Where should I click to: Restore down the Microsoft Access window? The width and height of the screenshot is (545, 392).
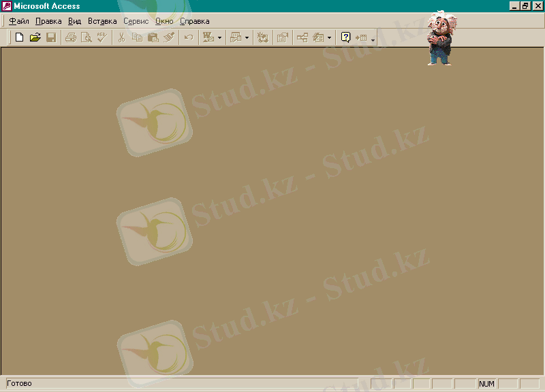click(525, 6)
